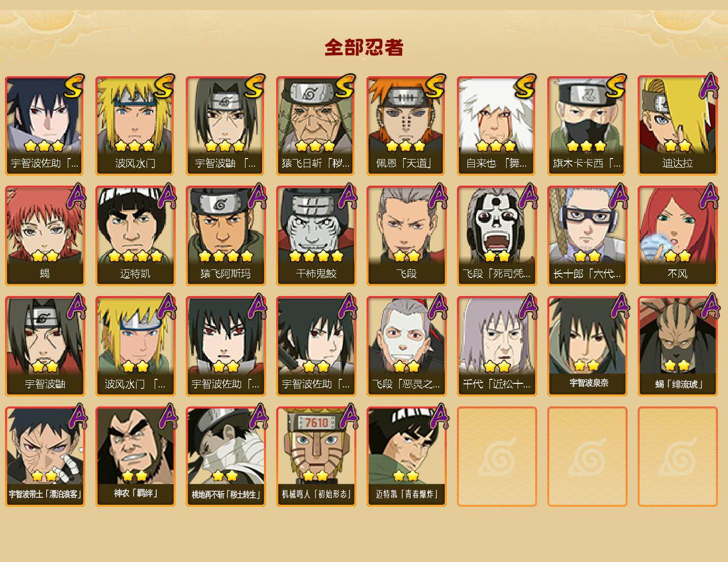Image resolution: width=728 pixels, height=562 pixels.
Task: Choose the 迪达拉 ninja card
Action: point(677,125)
